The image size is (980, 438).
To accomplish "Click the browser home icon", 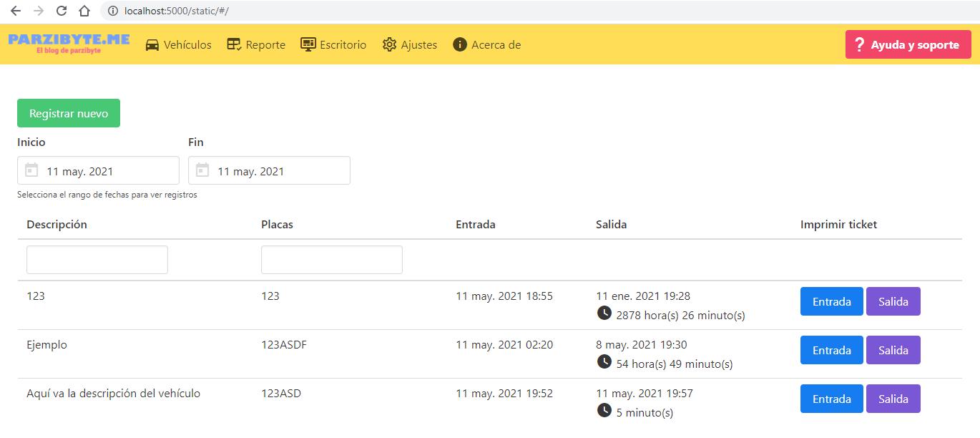I will [x=84, y=11].
